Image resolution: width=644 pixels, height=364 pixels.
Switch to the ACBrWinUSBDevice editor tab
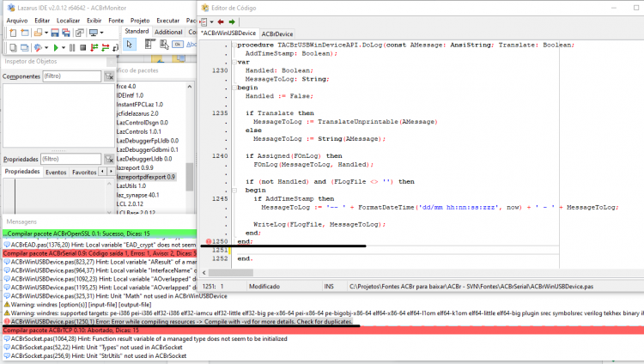coord(228,33)
